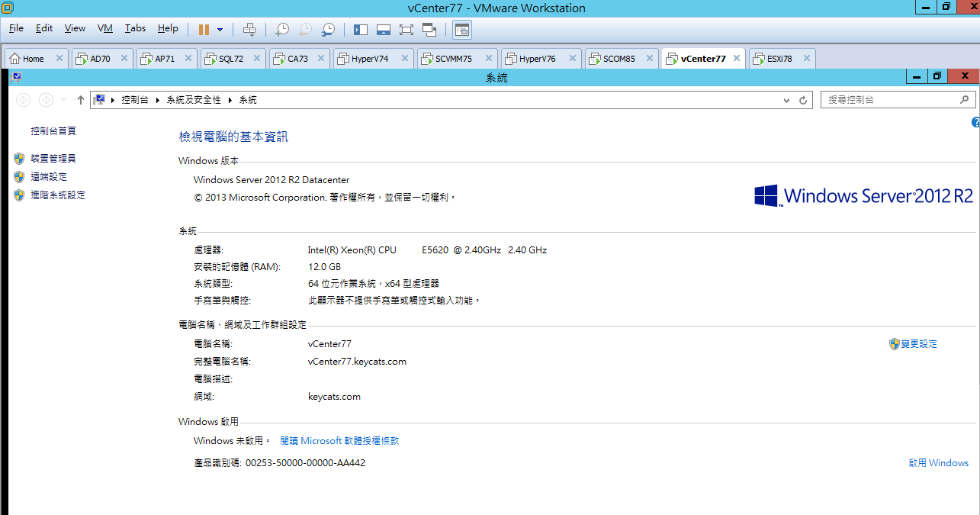Screen dimensions: 980x515
Task: Click the blue help question mark icon
Action: click(975, 123)
